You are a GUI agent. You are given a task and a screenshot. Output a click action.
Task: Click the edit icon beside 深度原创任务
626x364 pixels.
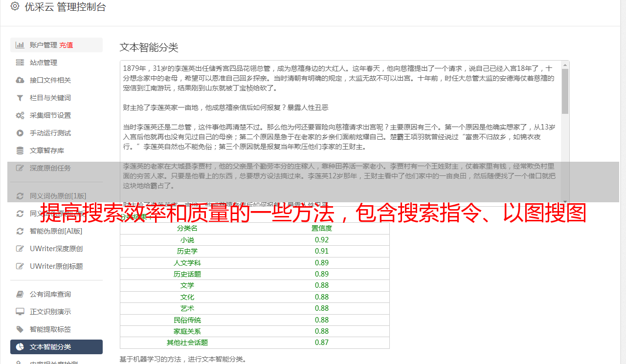tap(20, 168)
